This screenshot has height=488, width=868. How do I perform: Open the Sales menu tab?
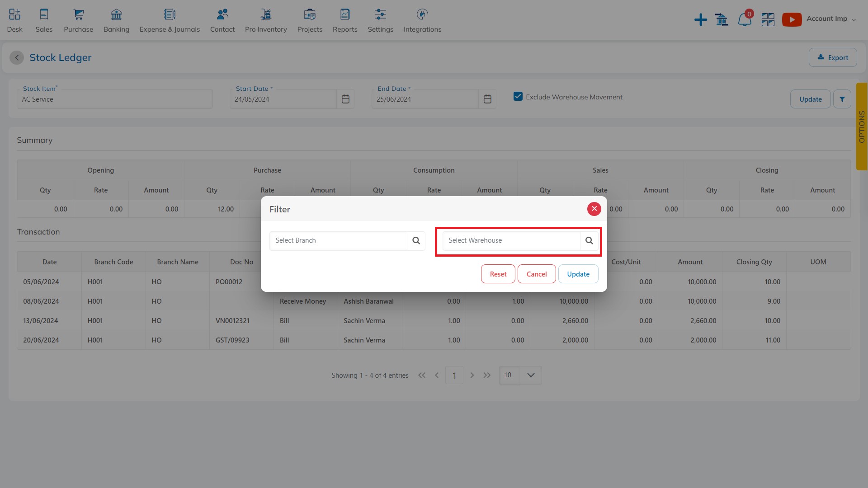(43, 20)
